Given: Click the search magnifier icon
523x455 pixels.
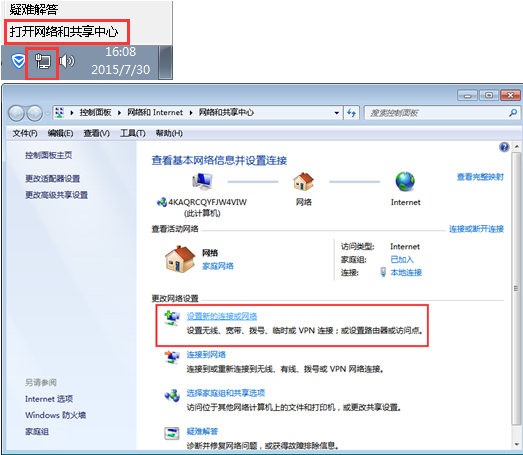Looking at the screenshot, I should (513, 113).
